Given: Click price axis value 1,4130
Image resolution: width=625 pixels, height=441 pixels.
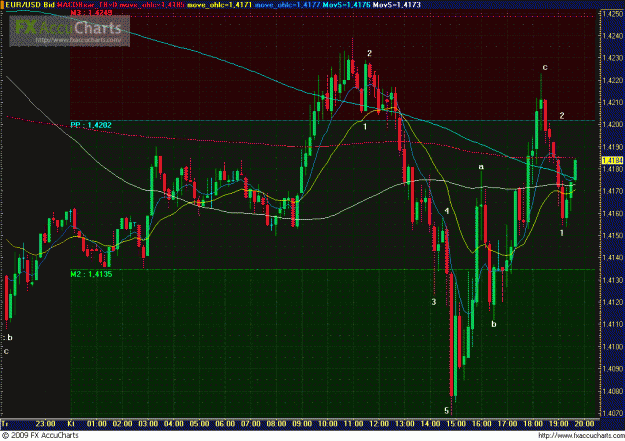Looking at the screenshot, I should coord(613,280).
